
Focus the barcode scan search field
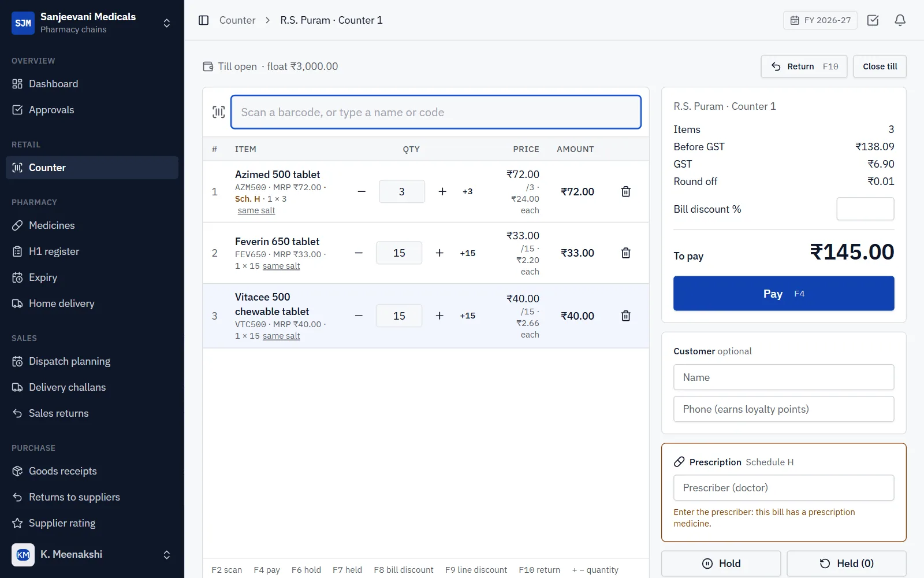pyautogui.click(x=436, y=112)
